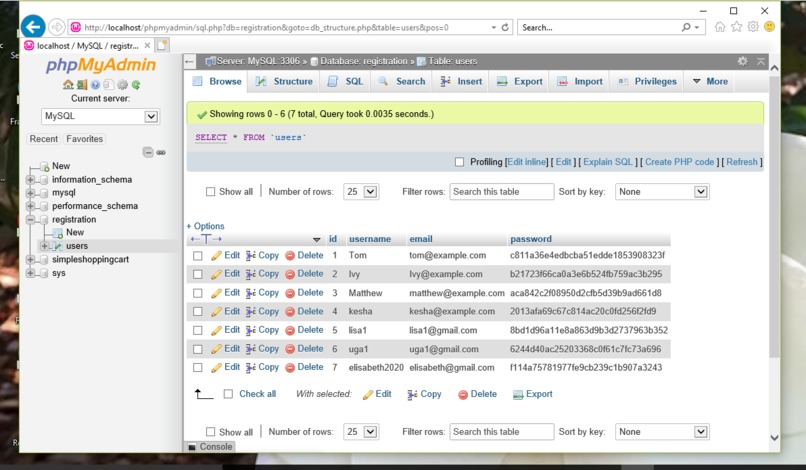
Task: Click the Edit inline link
Action: tap(526, 162)
